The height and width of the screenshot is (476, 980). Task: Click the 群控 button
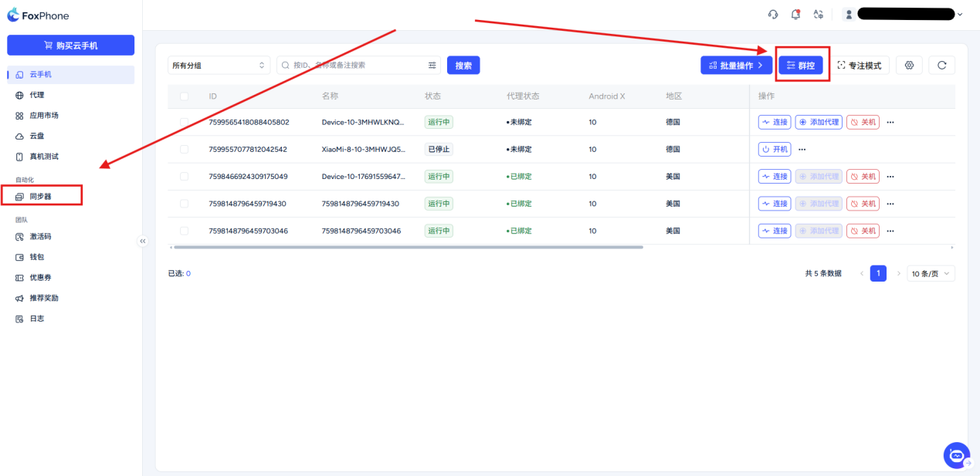click(800, 66)
